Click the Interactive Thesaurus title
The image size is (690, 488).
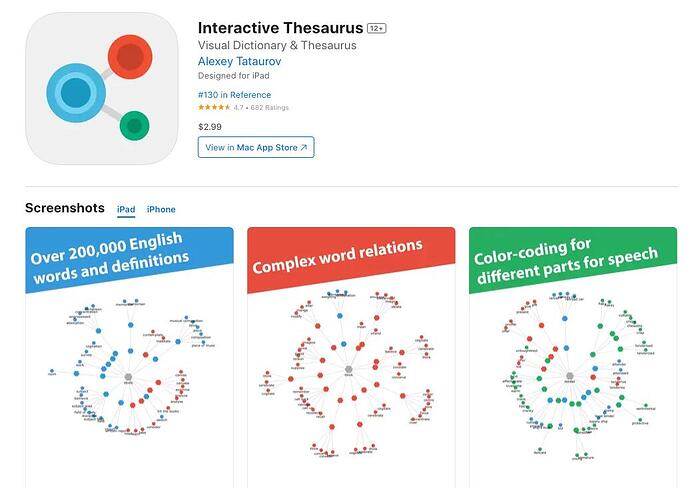coord(280,27)
